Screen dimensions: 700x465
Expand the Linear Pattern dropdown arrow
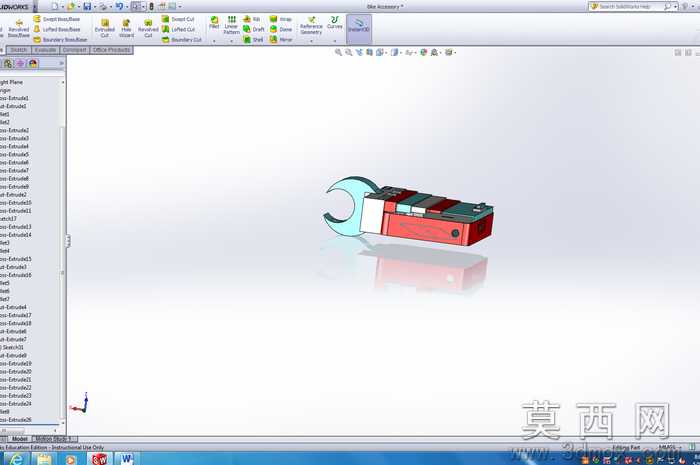point(231,41)
